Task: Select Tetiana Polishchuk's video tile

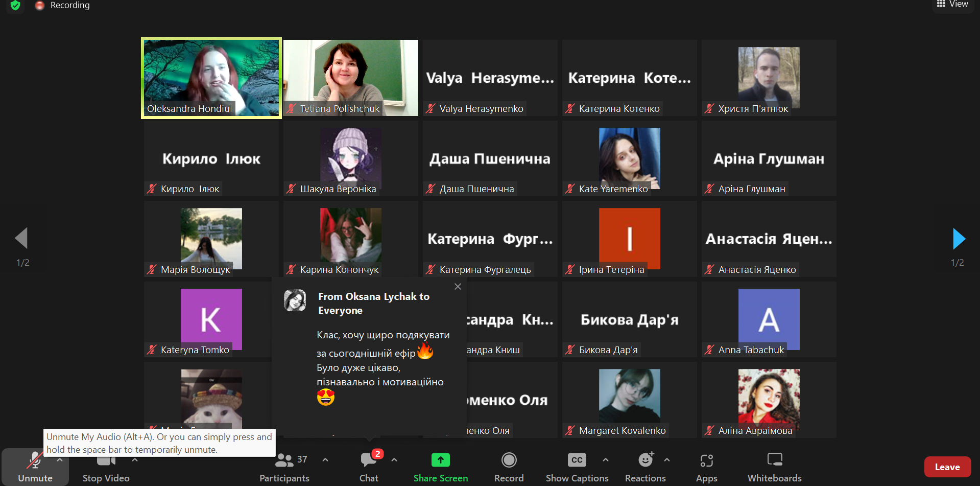Action: [x=351, y=78]
